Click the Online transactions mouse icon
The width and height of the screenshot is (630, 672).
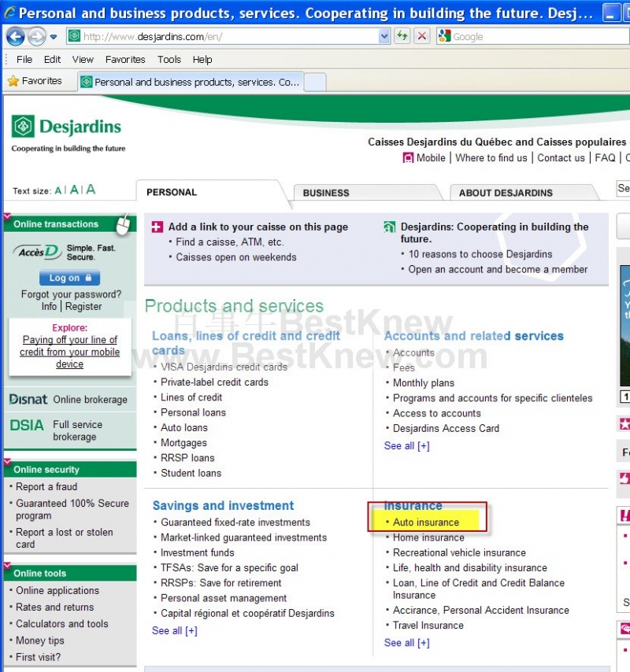(123, 224)
